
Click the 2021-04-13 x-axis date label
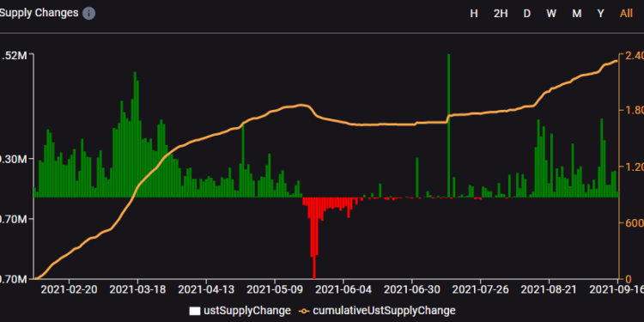(206, 289)
